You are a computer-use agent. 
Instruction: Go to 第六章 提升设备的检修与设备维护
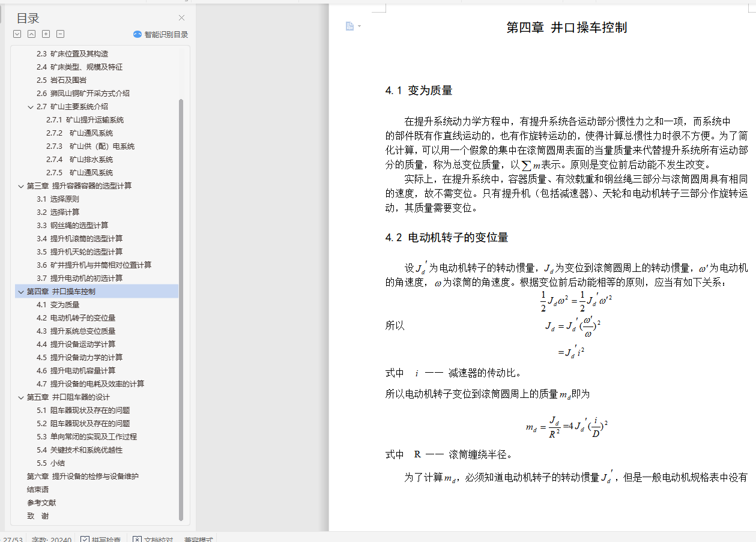point(82,477)
